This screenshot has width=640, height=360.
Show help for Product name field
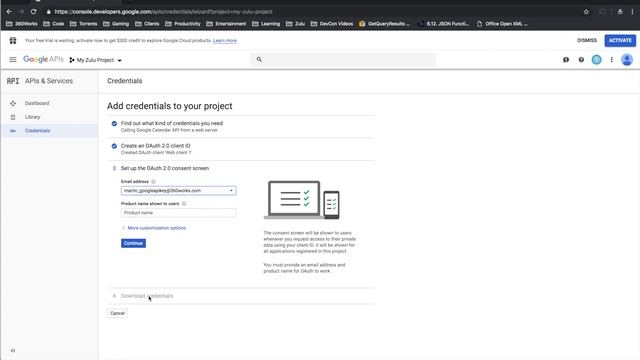[x=184, y=203]
